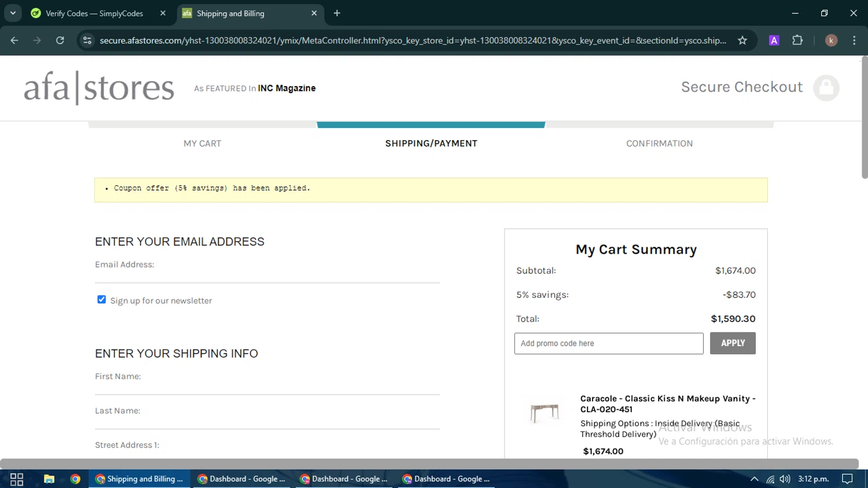Screen dimensions: 868x488
Task: Click the URL address bar
Action: click(x=413, y=41)
